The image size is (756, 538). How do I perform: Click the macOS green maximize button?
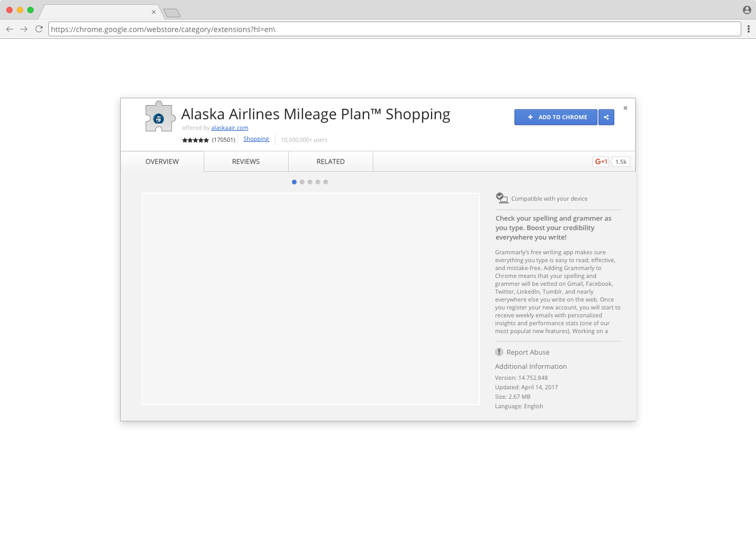tap(30, 10)
